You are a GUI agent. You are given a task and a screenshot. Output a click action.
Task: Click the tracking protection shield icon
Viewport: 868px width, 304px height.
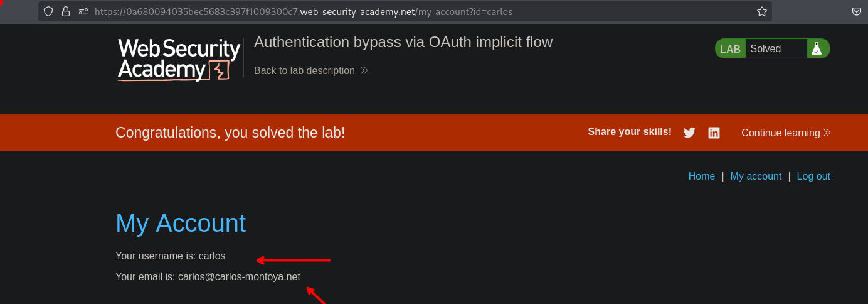tap(48, 11)
